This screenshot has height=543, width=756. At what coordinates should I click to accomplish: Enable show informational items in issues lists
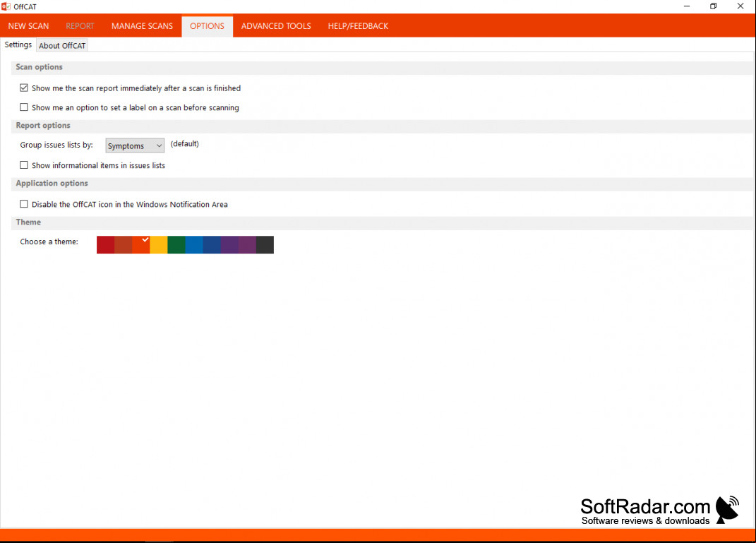point(23,165)
